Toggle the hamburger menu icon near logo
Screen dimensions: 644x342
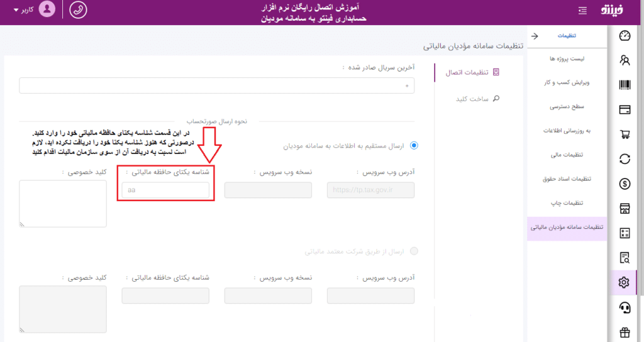[x=582, y=10]
